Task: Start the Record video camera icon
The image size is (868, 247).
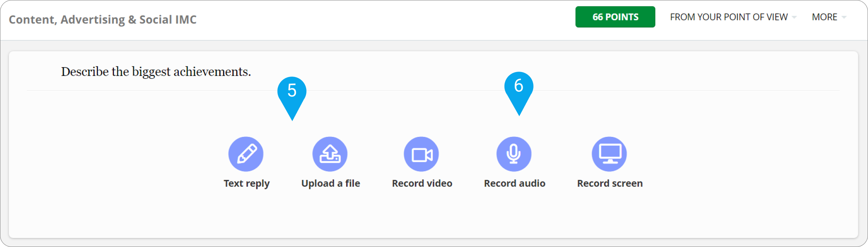Action: click(x=421, y=154)
